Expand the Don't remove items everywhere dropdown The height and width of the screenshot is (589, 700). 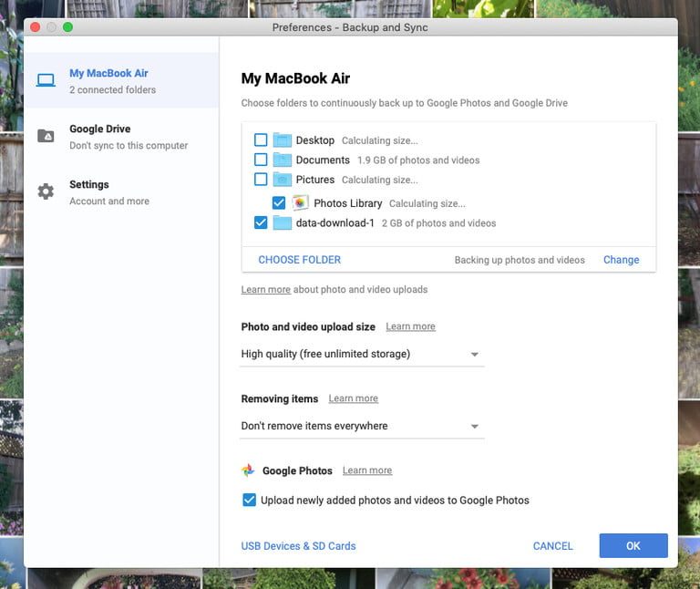coord(362,426)
